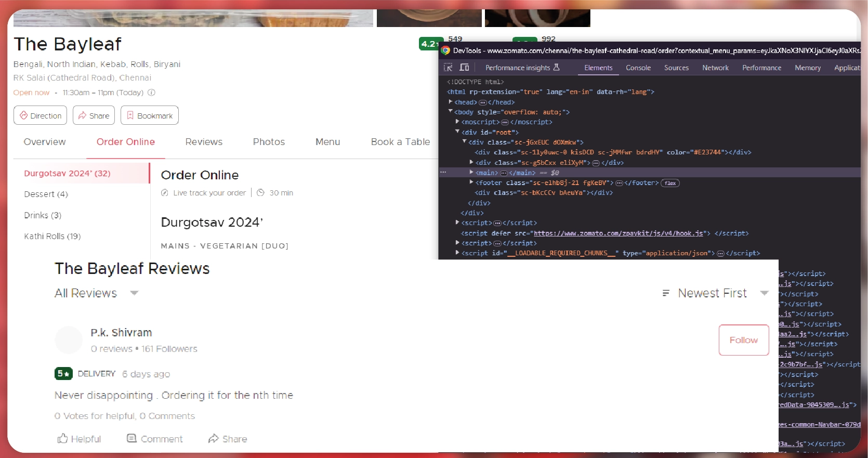
Task: Open the Direction button
Action: pyautogui.click(x=41, y=115)
